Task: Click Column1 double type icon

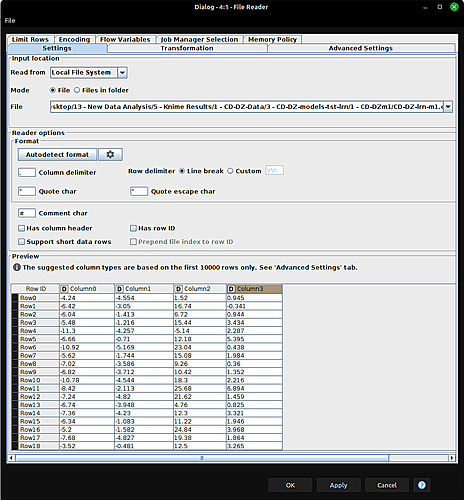Action: click(120, 289)
